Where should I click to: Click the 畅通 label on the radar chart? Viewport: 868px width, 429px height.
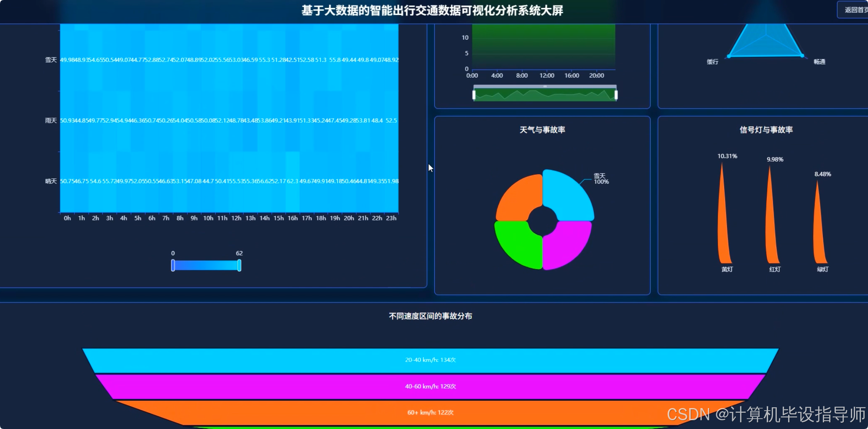819,61
